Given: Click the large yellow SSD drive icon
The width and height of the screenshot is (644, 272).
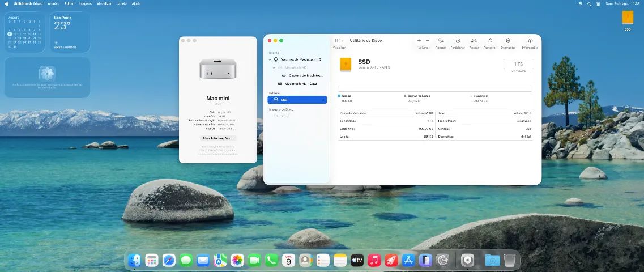Looking at the screenshot, I should click(346, 65).
